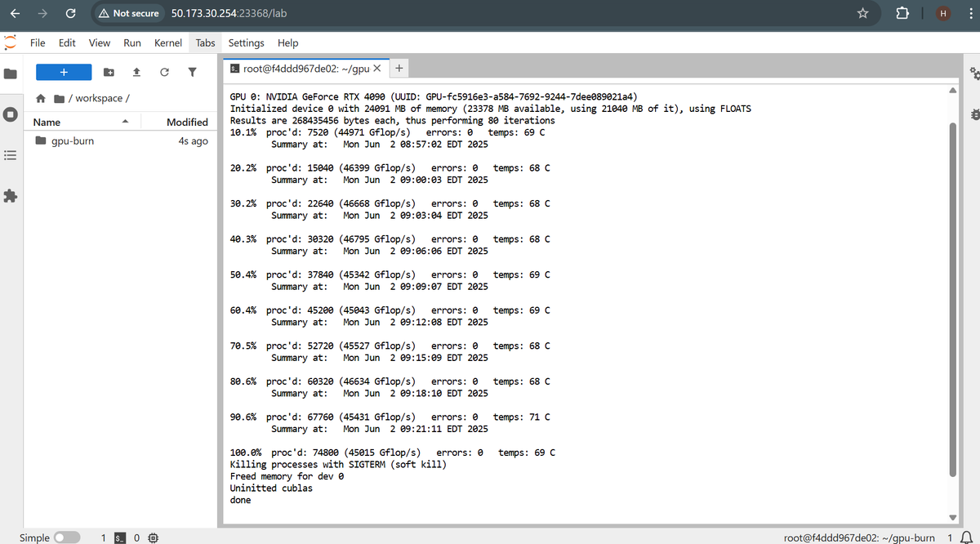980x544 pixels.
Task: Click the 'GPU 0: NVIDIA GeForce RTX 4090' line
Action: coord(434,96)
